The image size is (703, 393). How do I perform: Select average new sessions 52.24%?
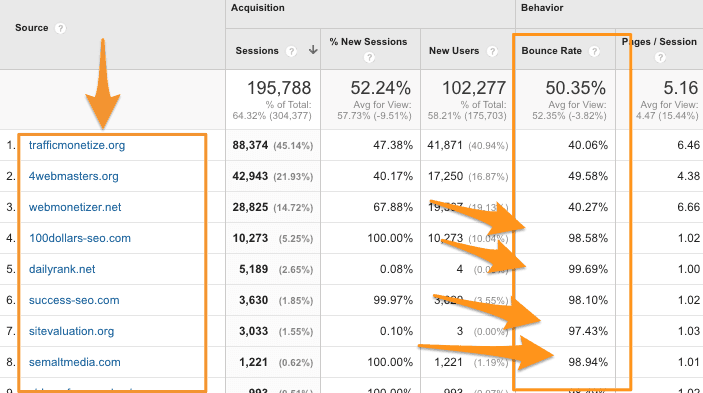[380, 88]
